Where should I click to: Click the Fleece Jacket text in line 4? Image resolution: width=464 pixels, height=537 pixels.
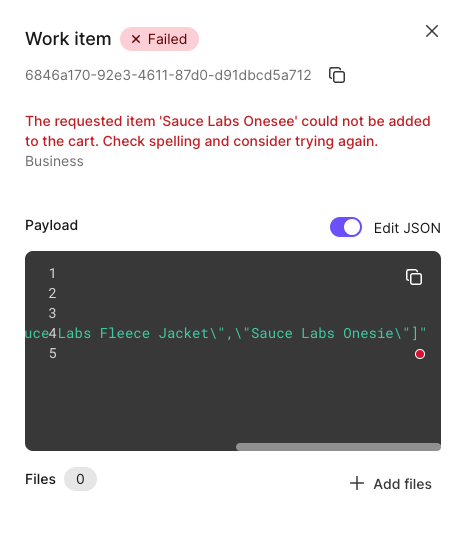[154, 334]
